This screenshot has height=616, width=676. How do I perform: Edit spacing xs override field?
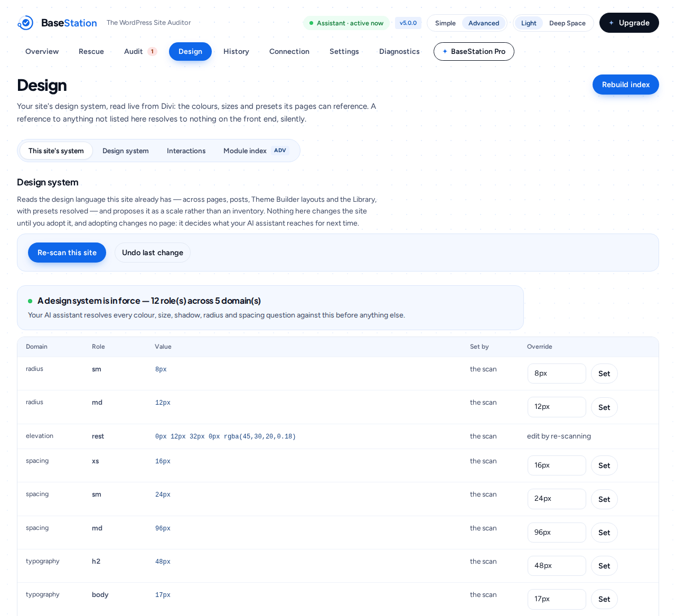557,465
